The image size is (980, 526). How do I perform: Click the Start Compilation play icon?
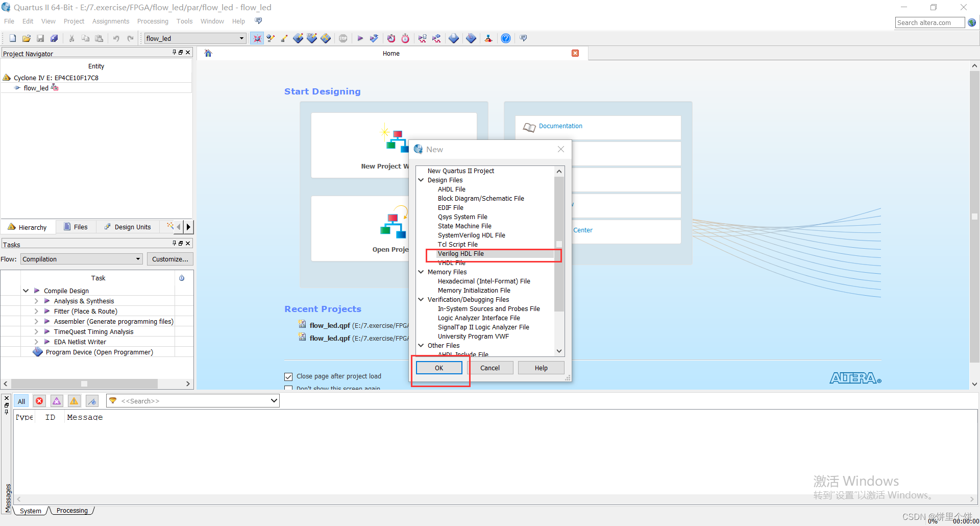(360, 38)
